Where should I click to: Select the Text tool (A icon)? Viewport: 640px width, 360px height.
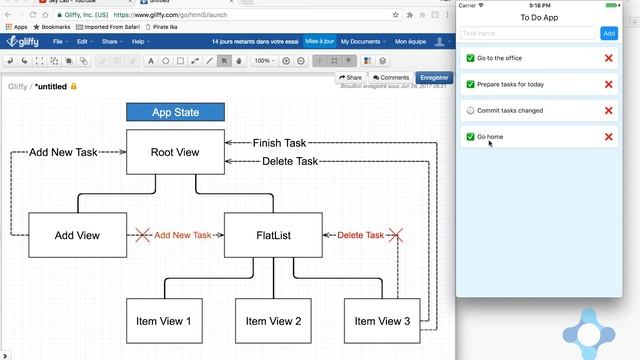pyautogui.click(x=151, y=61)
